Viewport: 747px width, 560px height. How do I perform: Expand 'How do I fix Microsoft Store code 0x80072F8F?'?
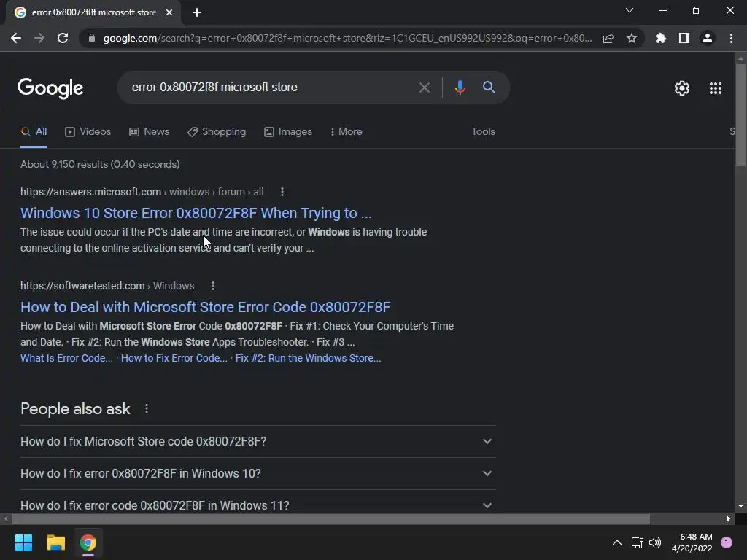(x=258, y=441)
